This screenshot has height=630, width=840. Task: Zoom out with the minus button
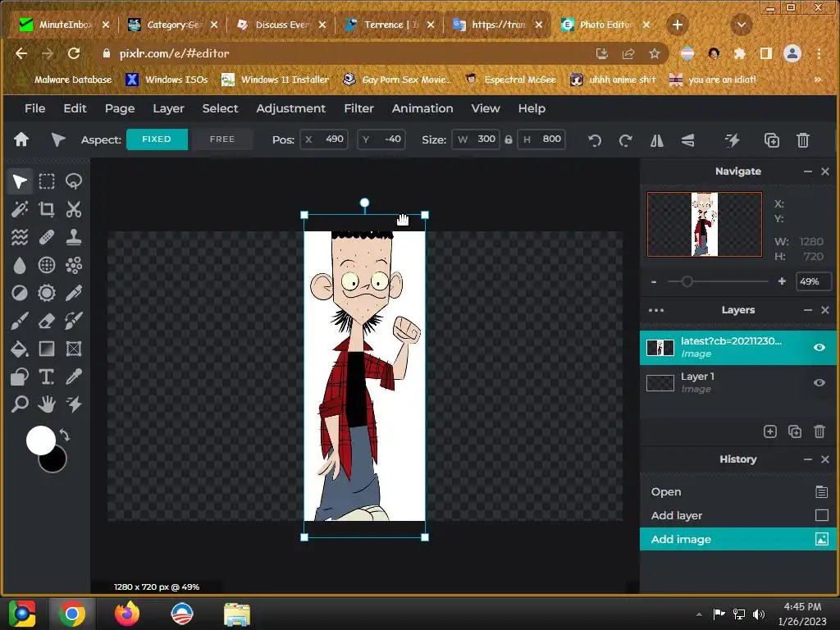pos(654,282)
